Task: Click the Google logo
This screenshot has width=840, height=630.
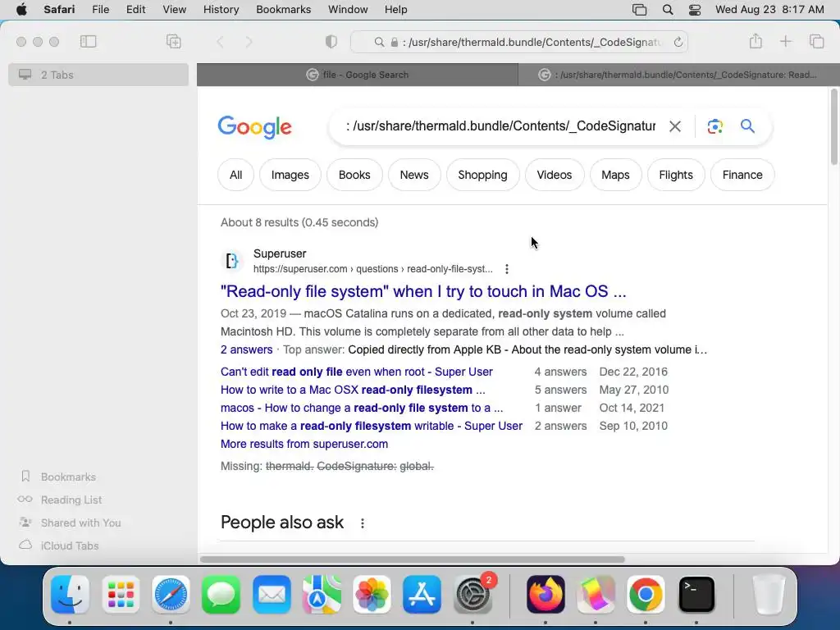Action: tap(254, 127)
